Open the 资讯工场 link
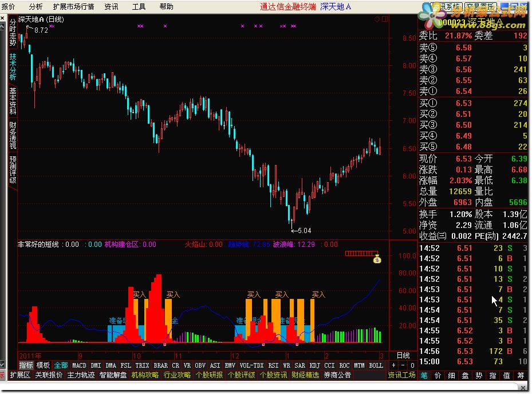This screenshot has height=394, width=532. (401, 375)
